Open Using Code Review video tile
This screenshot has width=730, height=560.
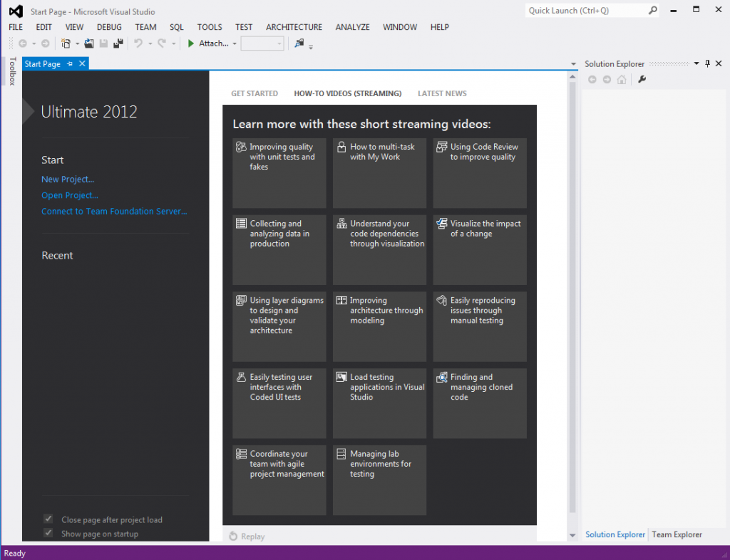[480, 173]
